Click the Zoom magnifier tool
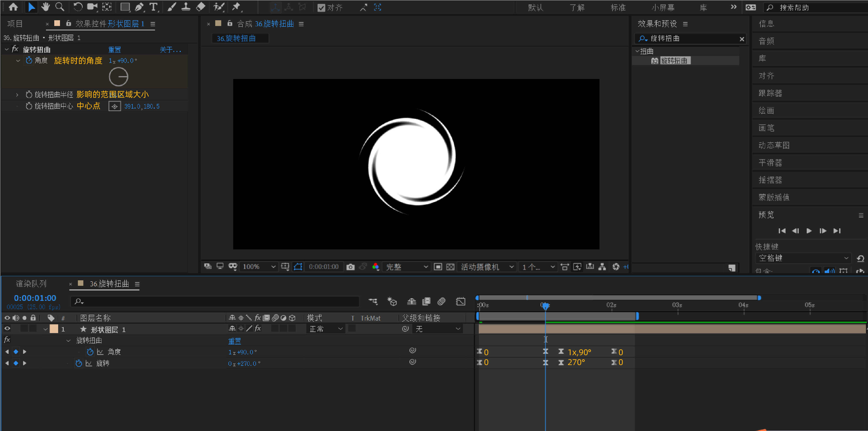This screenshot has height=431, width=868. tap(60, 7)
